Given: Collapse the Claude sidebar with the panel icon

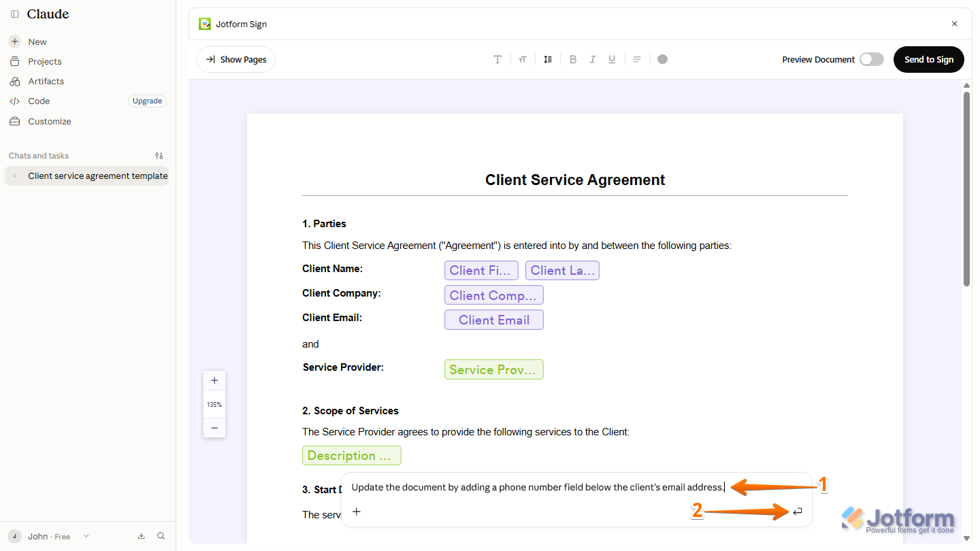Looking at the screenshot, I should [15, 14].
